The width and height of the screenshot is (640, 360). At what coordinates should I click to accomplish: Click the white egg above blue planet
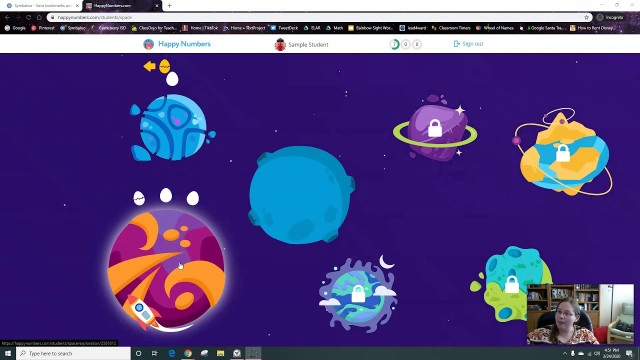pyautogui.click(x=172, y=79)
